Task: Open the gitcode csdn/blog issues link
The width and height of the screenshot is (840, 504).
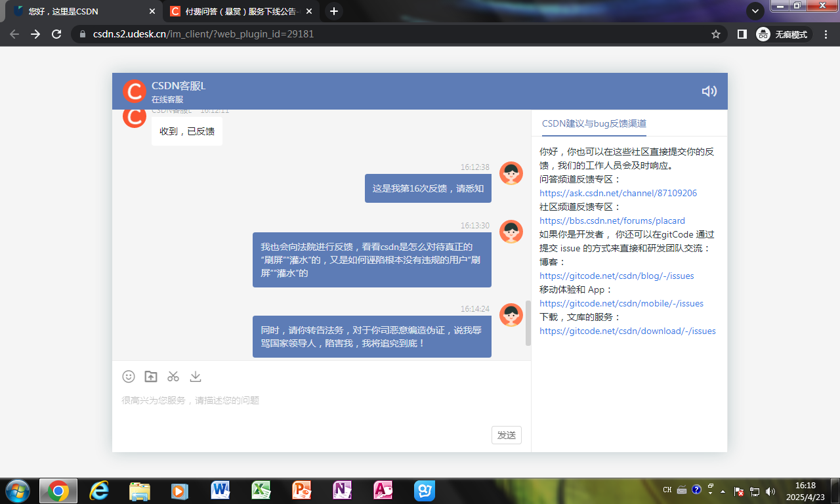Action: click(x=617, y=276)
